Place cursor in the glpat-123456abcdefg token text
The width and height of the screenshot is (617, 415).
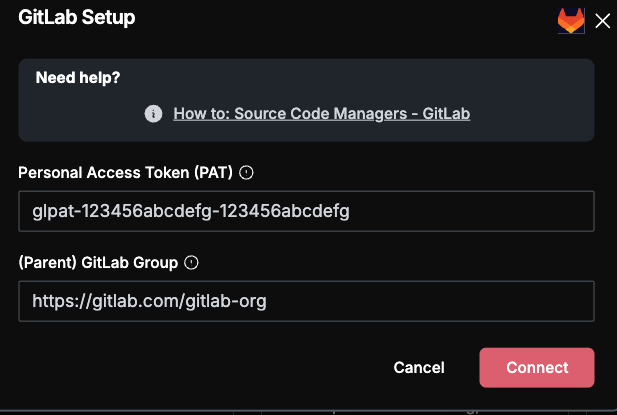pyautogui.click(x=191, y=212)
